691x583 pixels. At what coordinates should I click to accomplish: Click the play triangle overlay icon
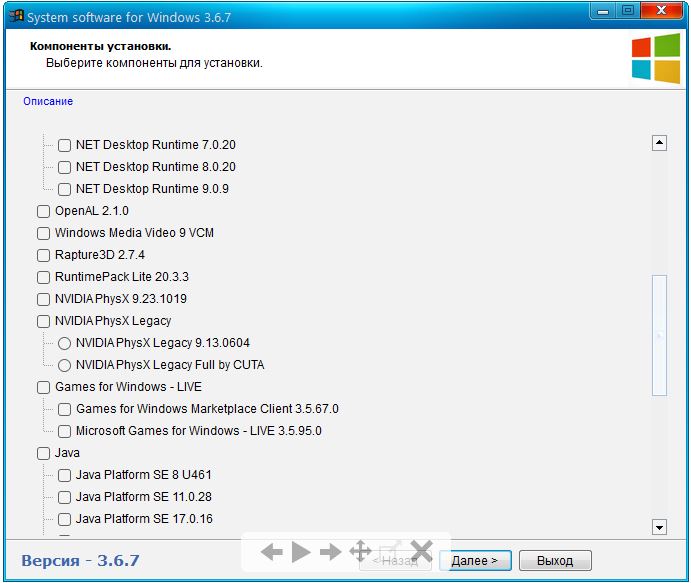tap(301, 551)
